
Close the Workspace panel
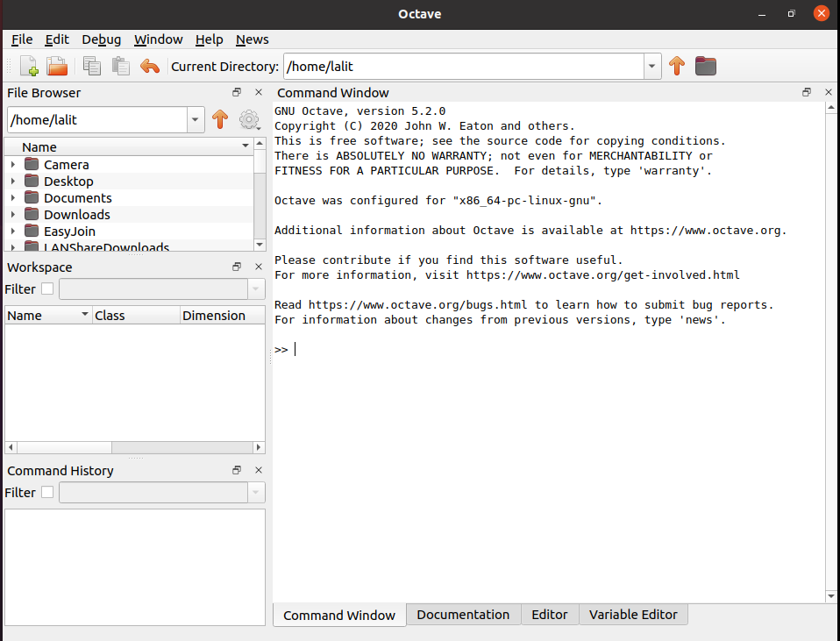[x=259, y=267]
